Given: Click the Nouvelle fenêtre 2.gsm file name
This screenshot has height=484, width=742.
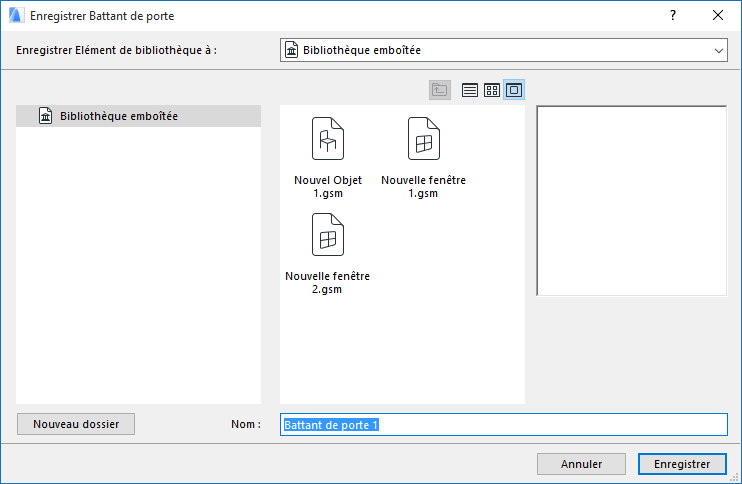Looking at the screenshot, I should point(327,282).
